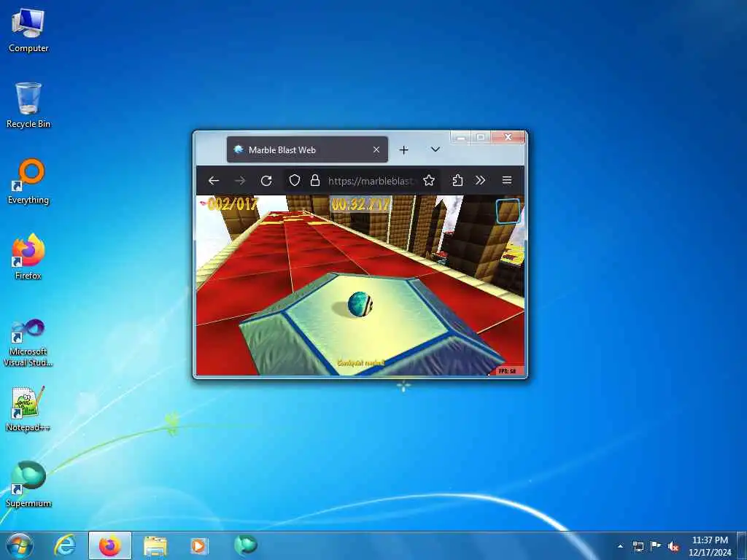
Task: Close the Marble Blast Web tab
Action: [x=376, y=149]
